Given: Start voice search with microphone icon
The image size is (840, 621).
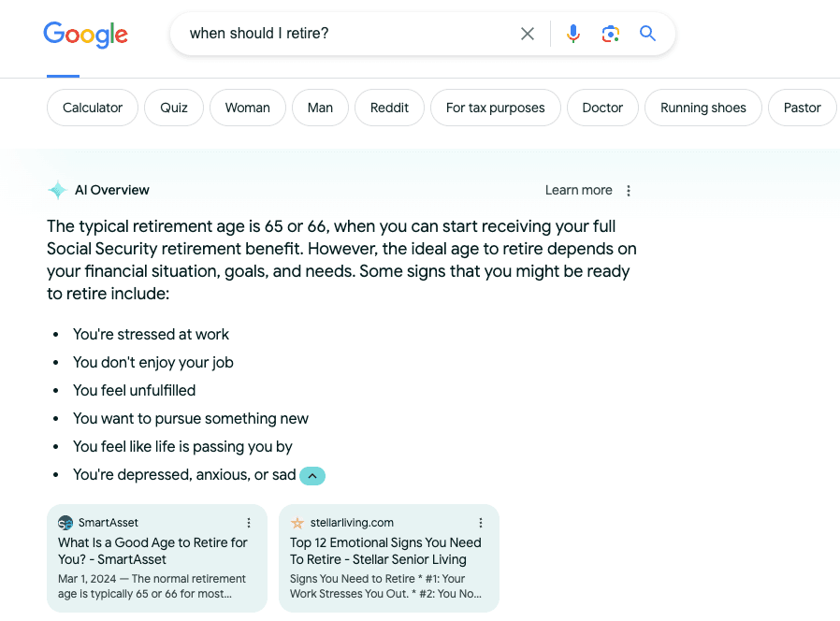Looking at the screenshot, I should (x=573, y=34).
